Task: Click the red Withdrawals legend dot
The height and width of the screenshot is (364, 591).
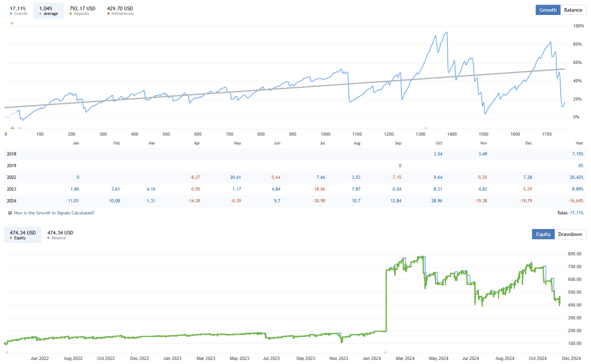Action: 109,13
